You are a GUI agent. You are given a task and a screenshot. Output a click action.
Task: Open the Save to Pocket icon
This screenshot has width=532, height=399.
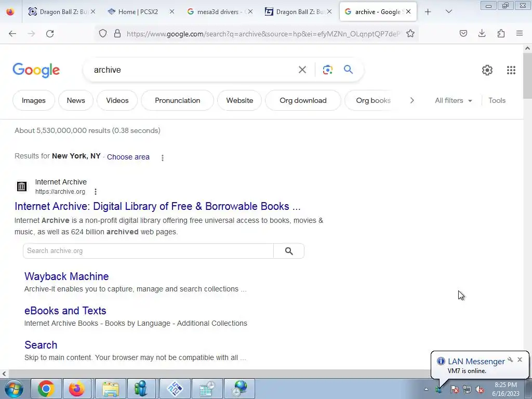pos(463,33)
